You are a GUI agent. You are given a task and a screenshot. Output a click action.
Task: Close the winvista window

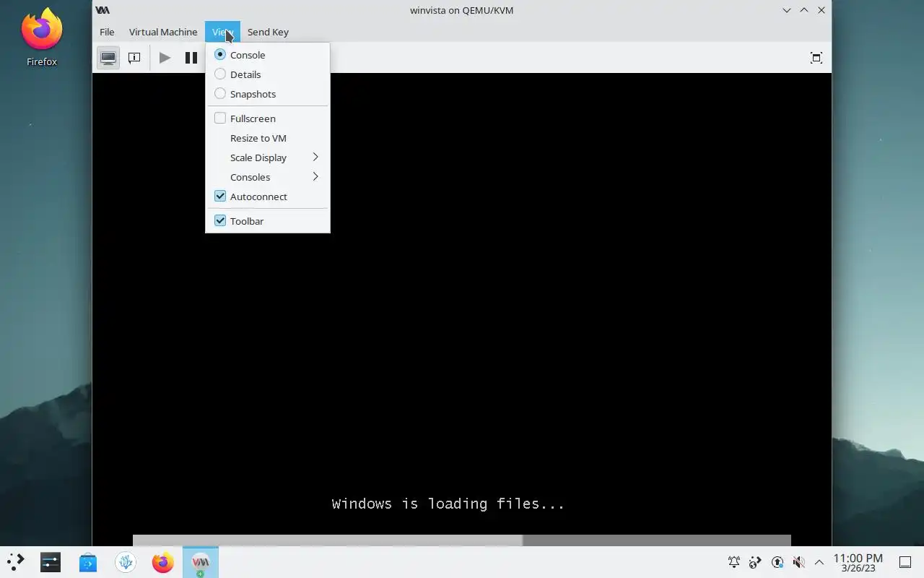pyautogui.click(x=821, y=10)
